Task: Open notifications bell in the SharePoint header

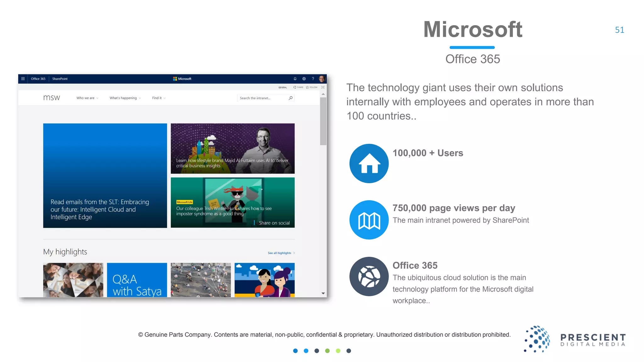Action: click(x=295, y=79)
